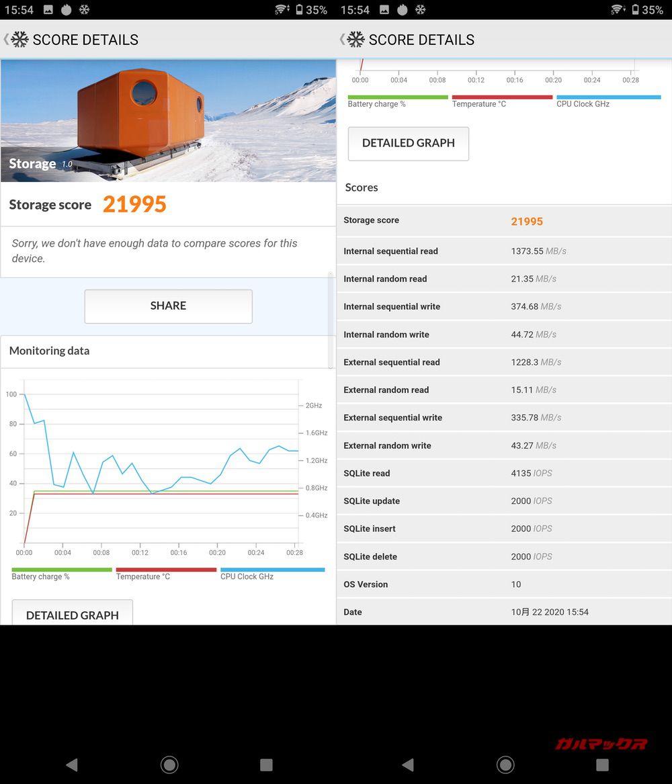This screenshot has height=784, width=672.
Task: Select the Internal sequential read row
Action: [504, 251]
